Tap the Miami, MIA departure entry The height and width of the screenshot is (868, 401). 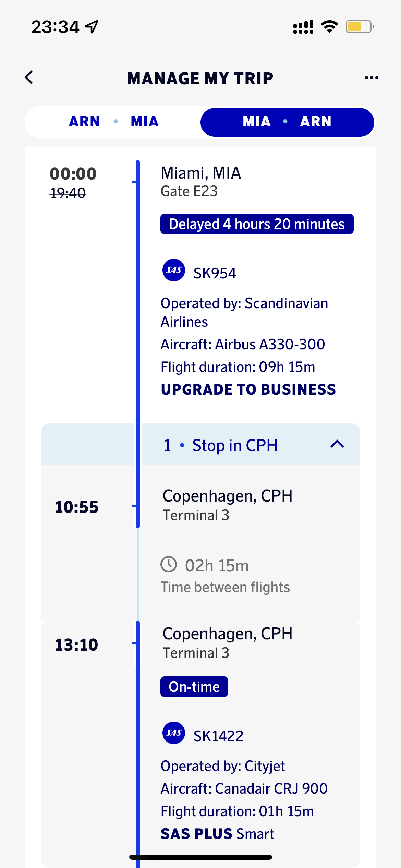pos(201,173)
